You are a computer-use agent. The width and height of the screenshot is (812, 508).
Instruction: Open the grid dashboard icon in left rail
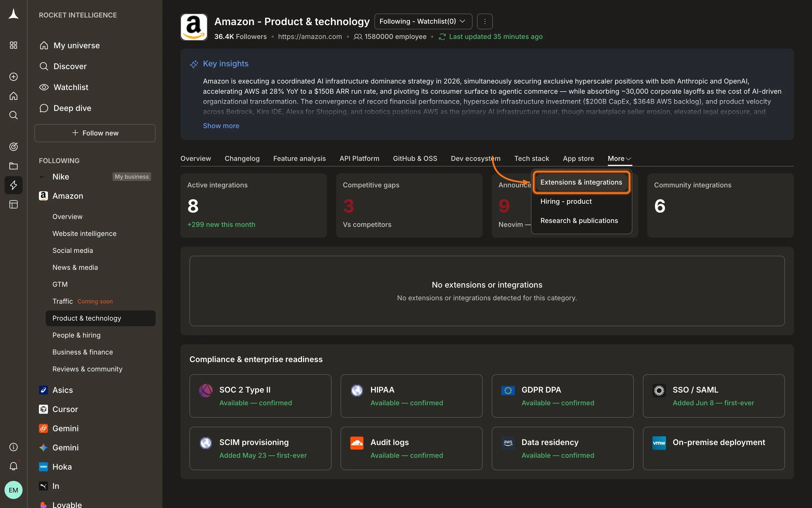pos(14,45)
